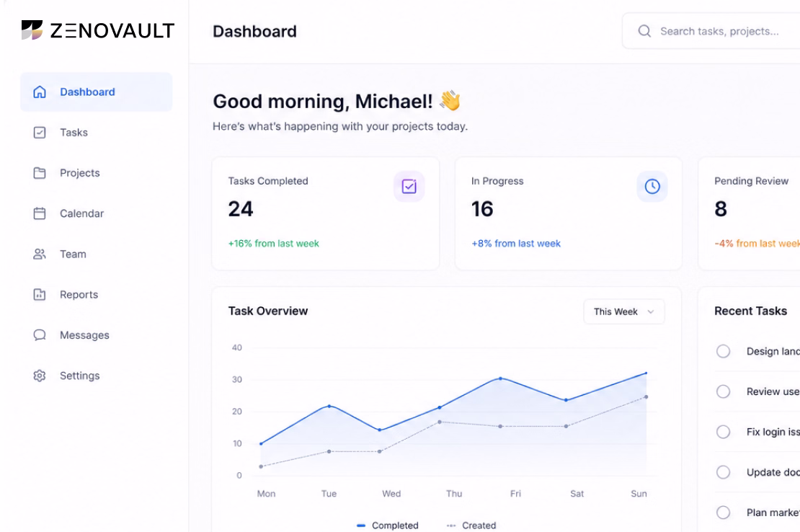Open Calendar from the sidebar
This screenshot has width=800, height=532.
97,213
